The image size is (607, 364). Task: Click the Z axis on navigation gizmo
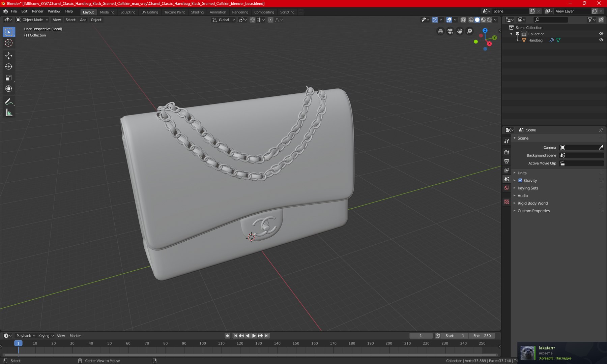(485, 31)
